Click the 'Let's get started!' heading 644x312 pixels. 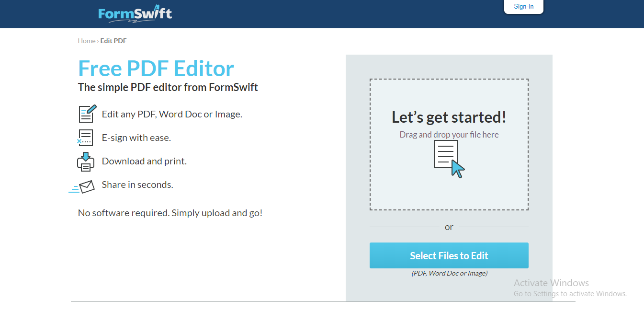pyautogui.click(x=449, y=117)
